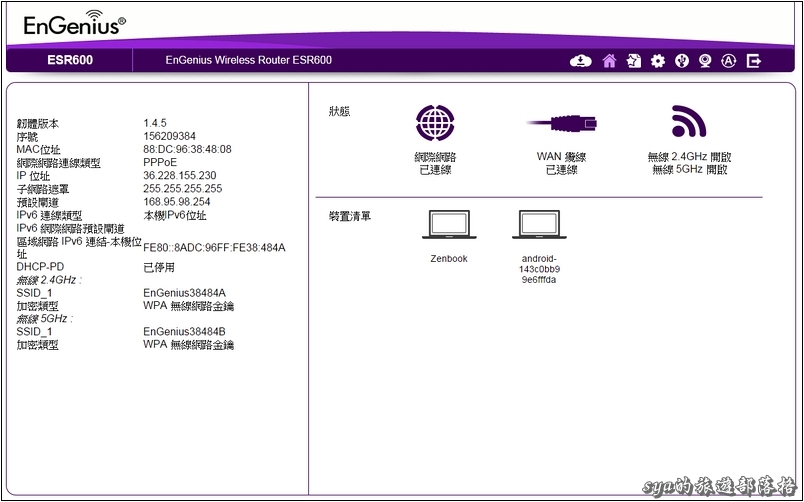Click the Internet globe status icon
Image resolution: width=804 pixels, height=502 pixels.
[x=435, y=123]
